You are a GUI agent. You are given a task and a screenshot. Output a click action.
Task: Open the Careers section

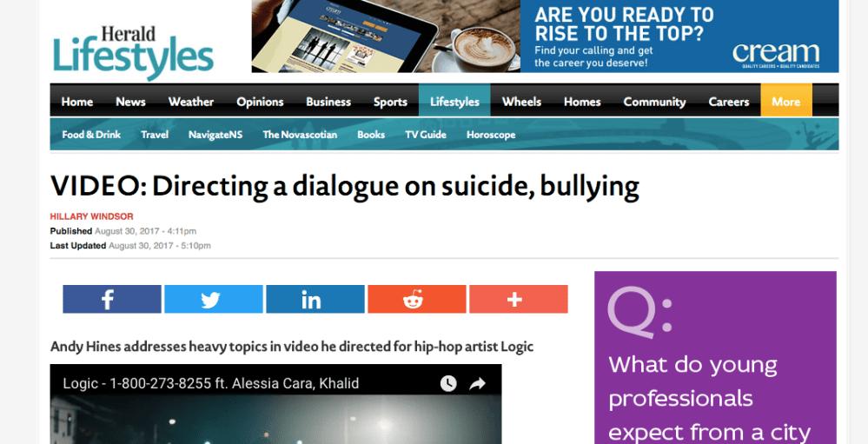coord(728,102)
